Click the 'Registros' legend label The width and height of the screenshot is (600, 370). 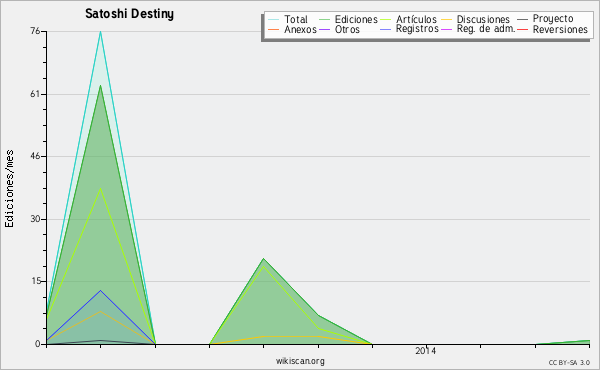(417, 29)
